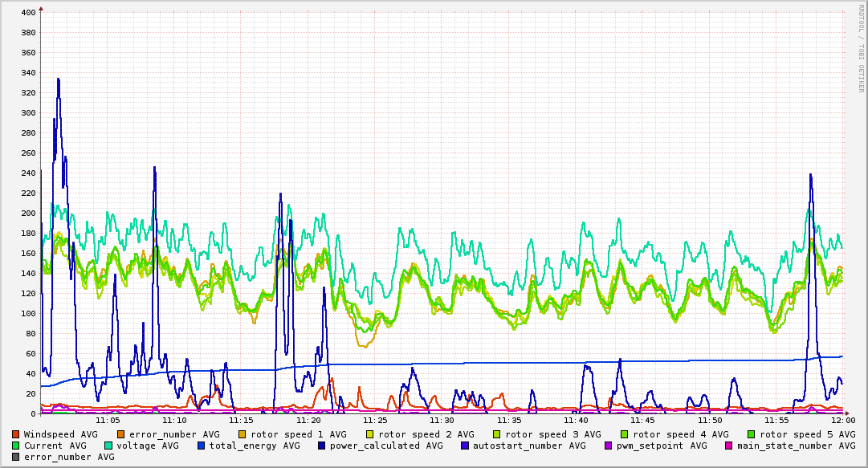Select 'error_number AVG' label beside orange swatch
The width and height of the screenshot is (868, 468).
click(x=174, y=435)
